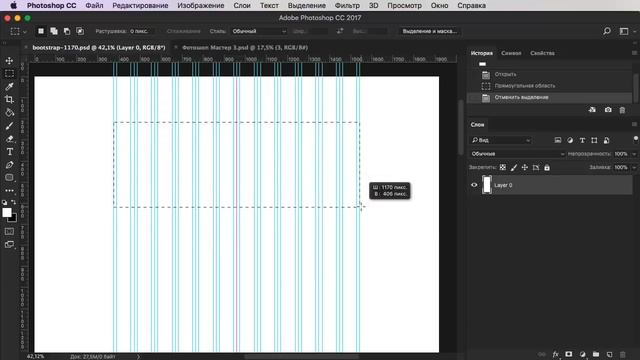640x360 pixels.
Task: Filter layers by adjustment layers
Action: 570,140
